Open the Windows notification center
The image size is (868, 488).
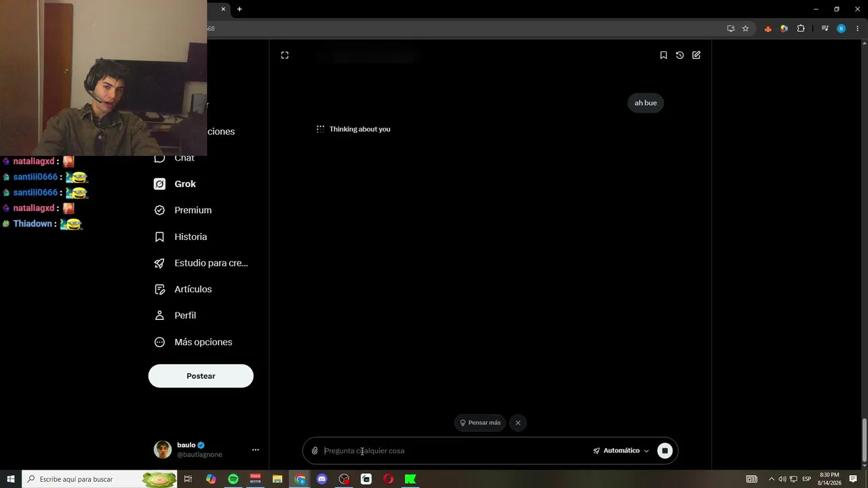pos(853,479)
